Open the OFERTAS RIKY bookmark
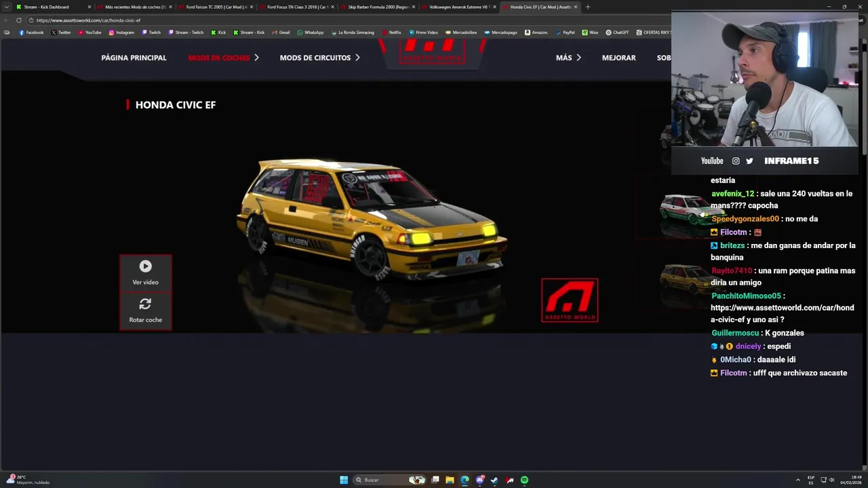 (x=653, y=33)
